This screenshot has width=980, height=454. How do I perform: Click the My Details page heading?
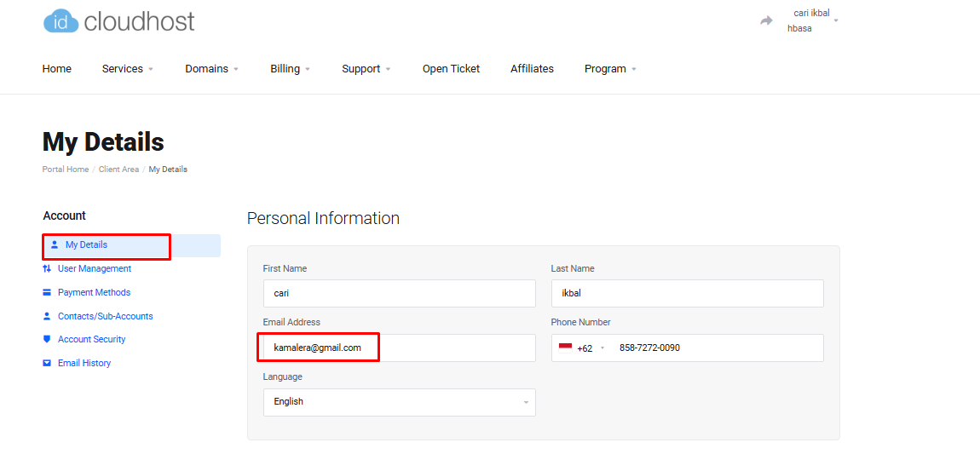[x=103, y=142]
